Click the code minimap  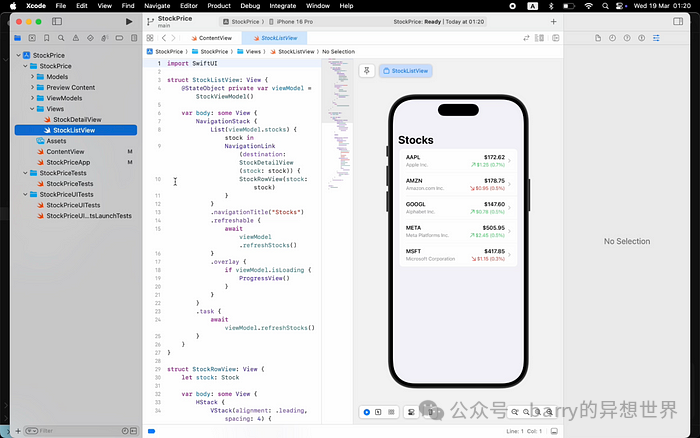tap(337, 125)
